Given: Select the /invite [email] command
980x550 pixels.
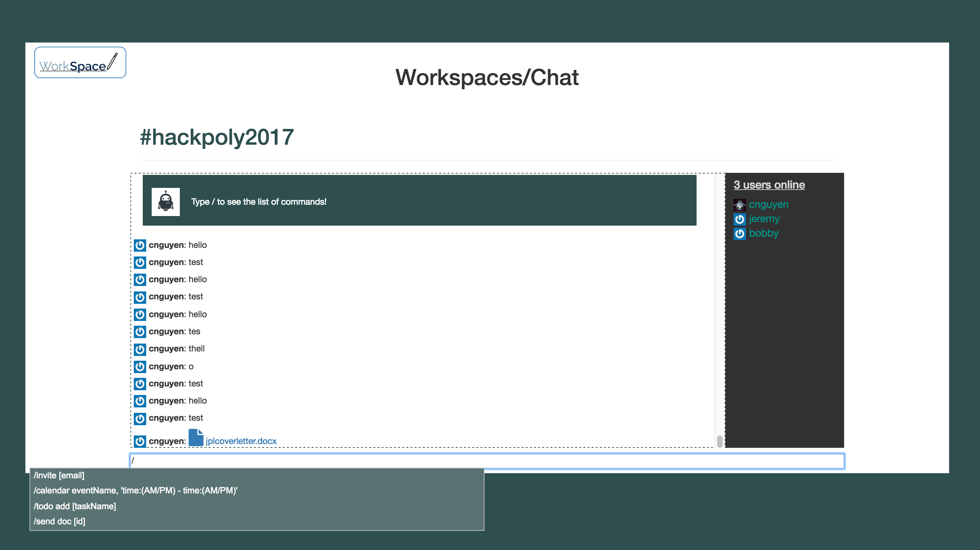Looking at the screenshot, I should [59, 476].
